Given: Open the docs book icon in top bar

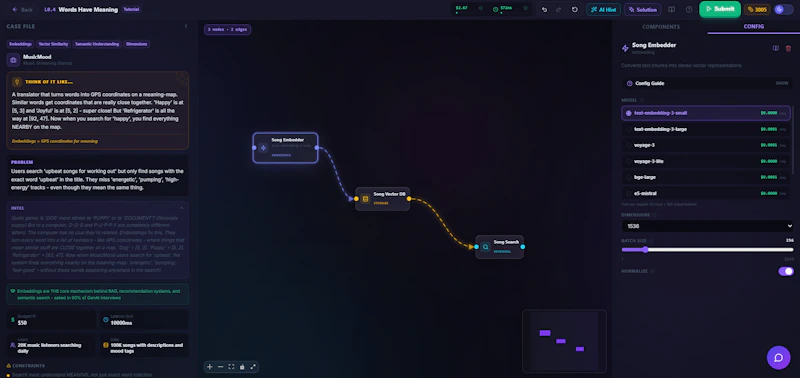Looking at the screenshot, I should (x=671, y=10).
